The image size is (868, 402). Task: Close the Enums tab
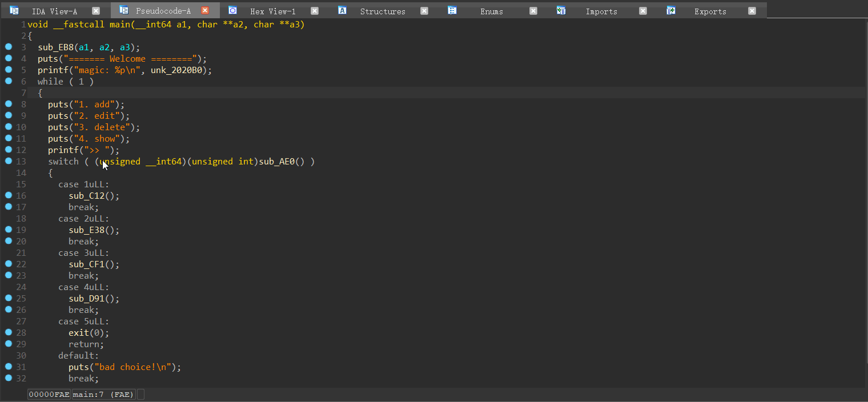click(533, 11)
